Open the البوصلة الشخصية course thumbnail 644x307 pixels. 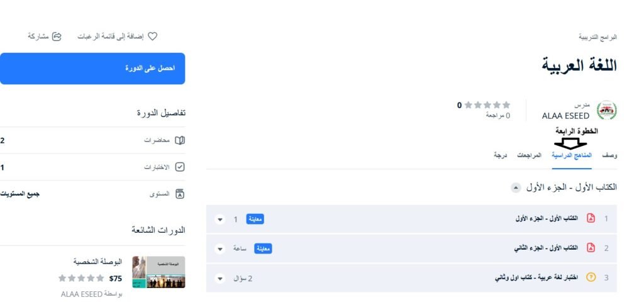tap(158, 272)
